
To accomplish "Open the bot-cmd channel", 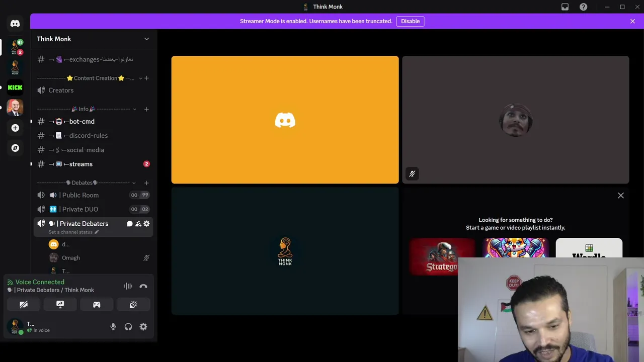I will (x=93, y=122).
